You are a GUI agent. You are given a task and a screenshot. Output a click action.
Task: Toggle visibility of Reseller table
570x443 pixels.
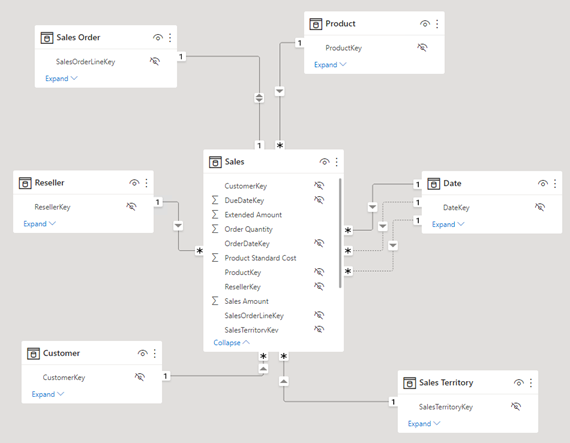[x=134, y=183]
